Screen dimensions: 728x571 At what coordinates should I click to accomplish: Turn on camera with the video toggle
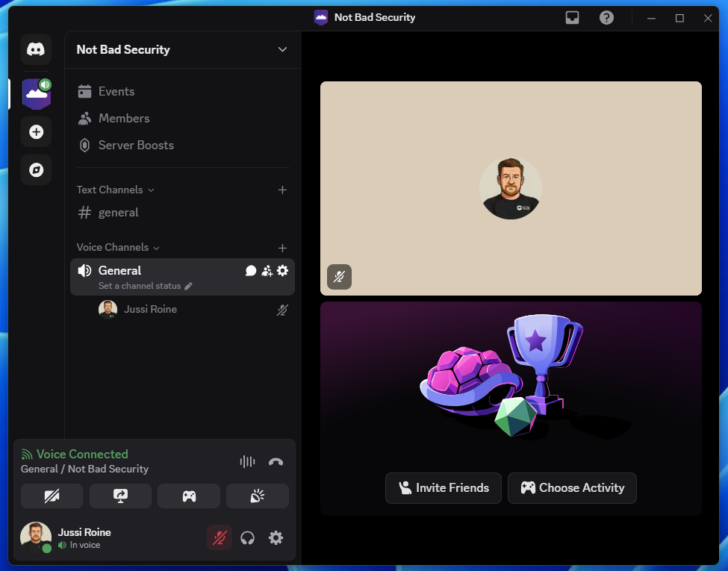[x=52, y=496]
